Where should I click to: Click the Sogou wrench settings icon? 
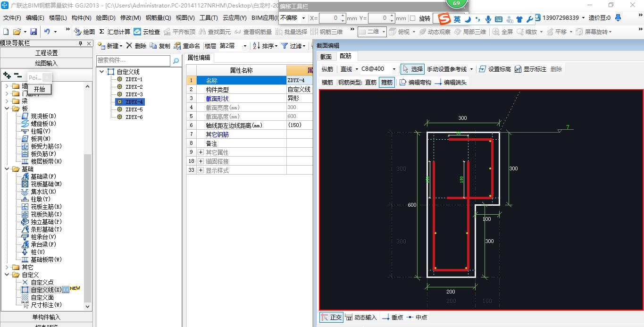pos(529,19)
